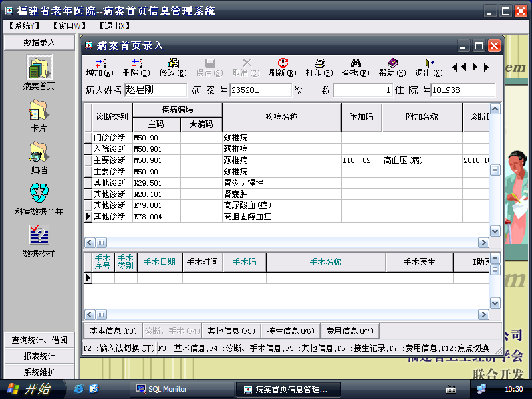Launch Internet Explorer from quick launch

point(78,389)
